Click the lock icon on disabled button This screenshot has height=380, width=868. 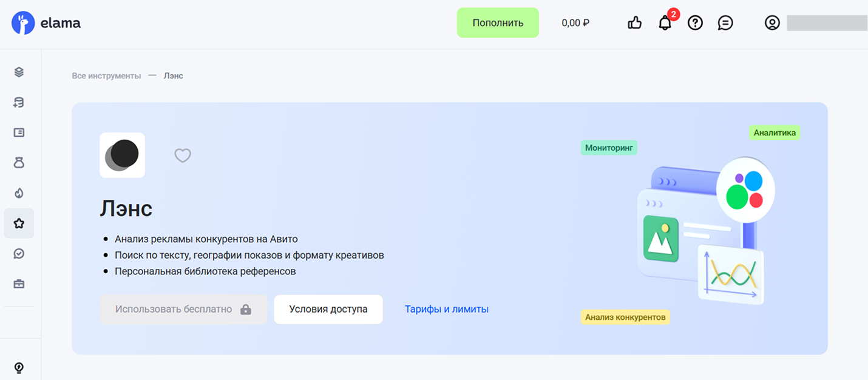pos(245,310)
